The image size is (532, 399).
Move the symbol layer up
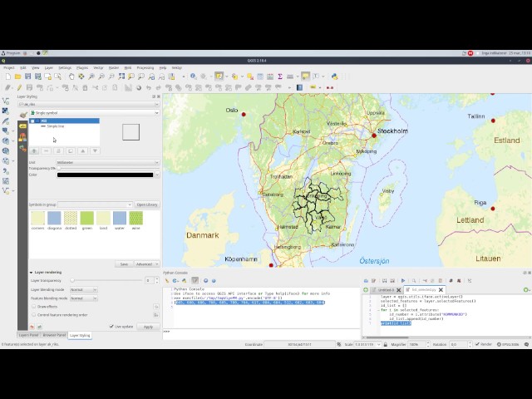click(x=83, y=150)
